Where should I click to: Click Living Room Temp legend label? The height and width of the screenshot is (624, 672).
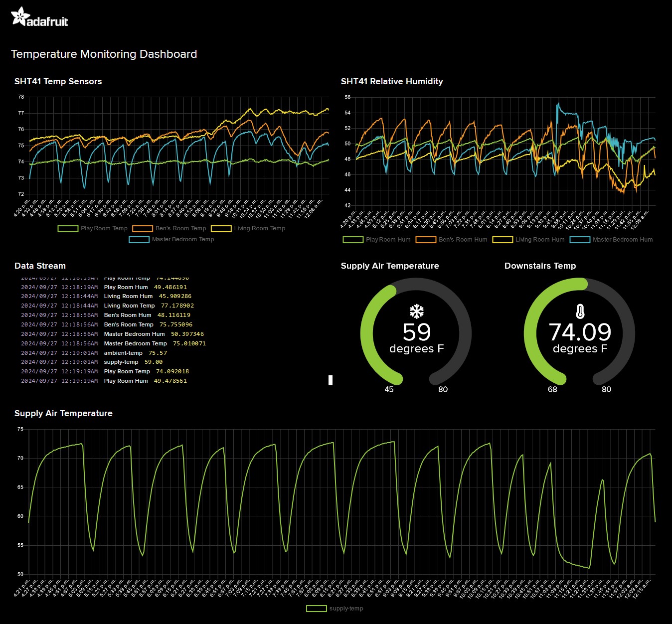(x=260, y=229)
